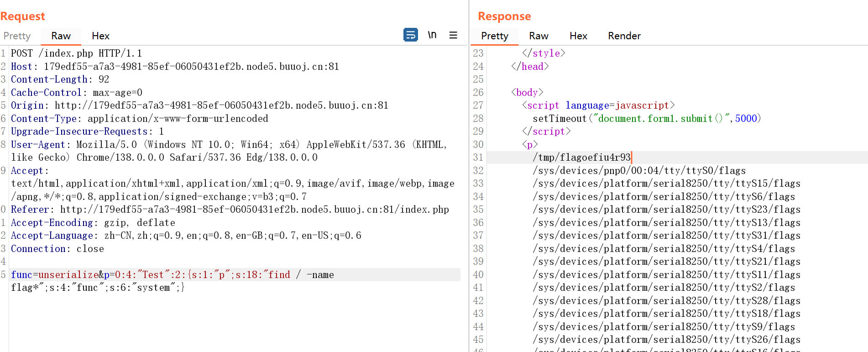Click the Referer header line
The width and height of the screenshot is (868, 352).
(230, 210)
